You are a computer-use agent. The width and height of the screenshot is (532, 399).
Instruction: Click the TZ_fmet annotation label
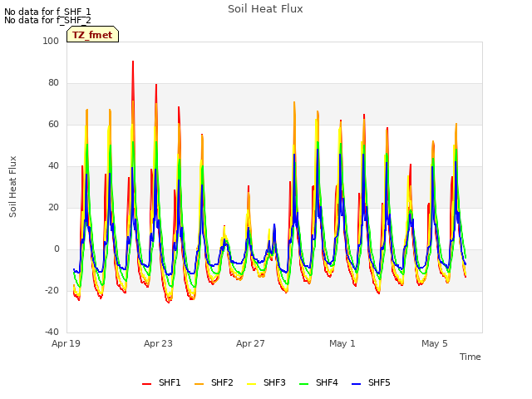coord(92,35)
